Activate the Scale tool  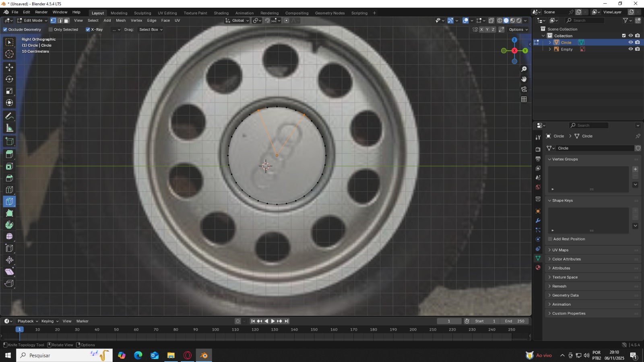9,91
